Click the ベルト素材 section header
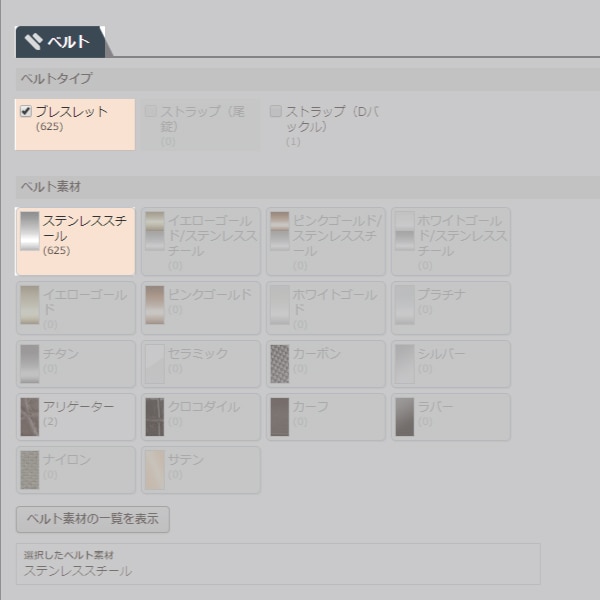Image resolution: width=600 pixels, height=600 pixels. click(308, 187)
